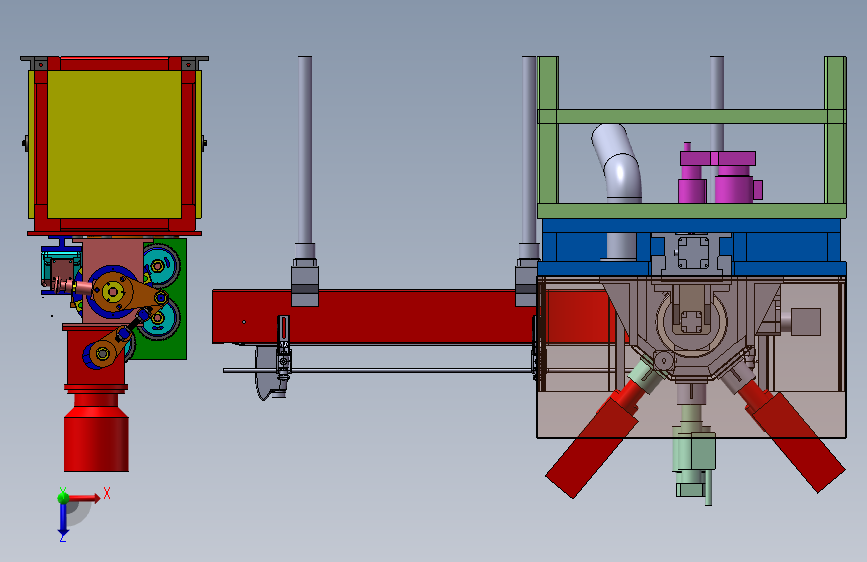Select the right green frame vertical post
The image size is (867, 562).
point(835,130)
